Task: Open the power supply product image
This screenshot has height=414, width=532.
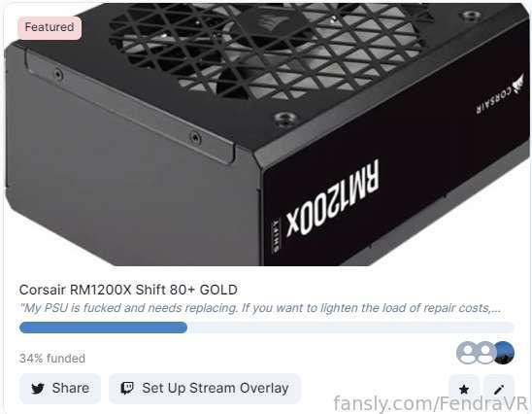Action: pos(267,134)
